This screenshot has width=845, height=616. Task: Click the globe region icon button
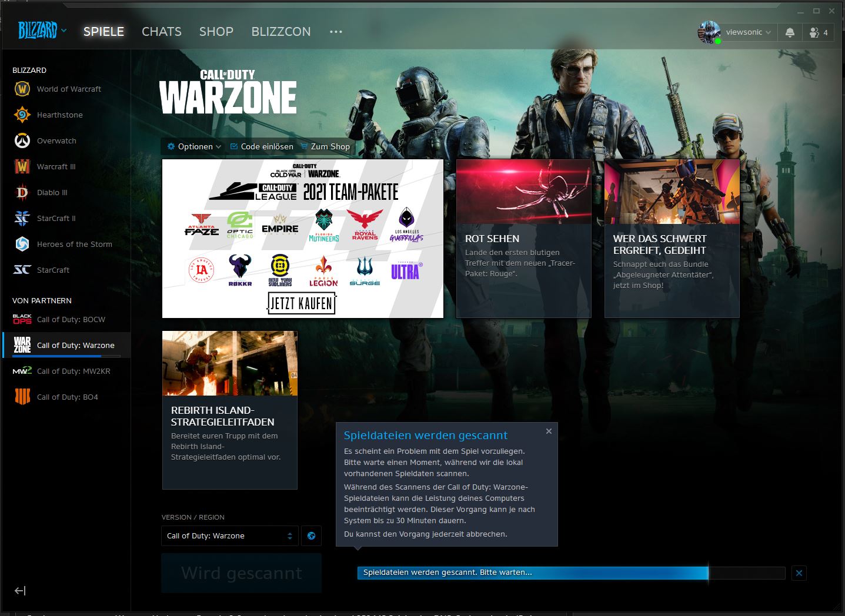[311, 535]
